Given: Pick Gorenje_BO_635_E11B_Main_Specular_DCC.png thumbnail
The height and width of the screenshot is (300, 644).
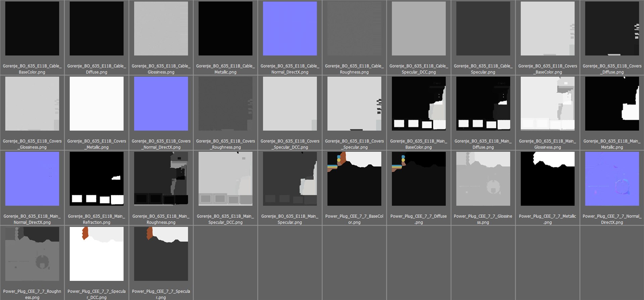Looking at the screenshot, I should (225, 179).
